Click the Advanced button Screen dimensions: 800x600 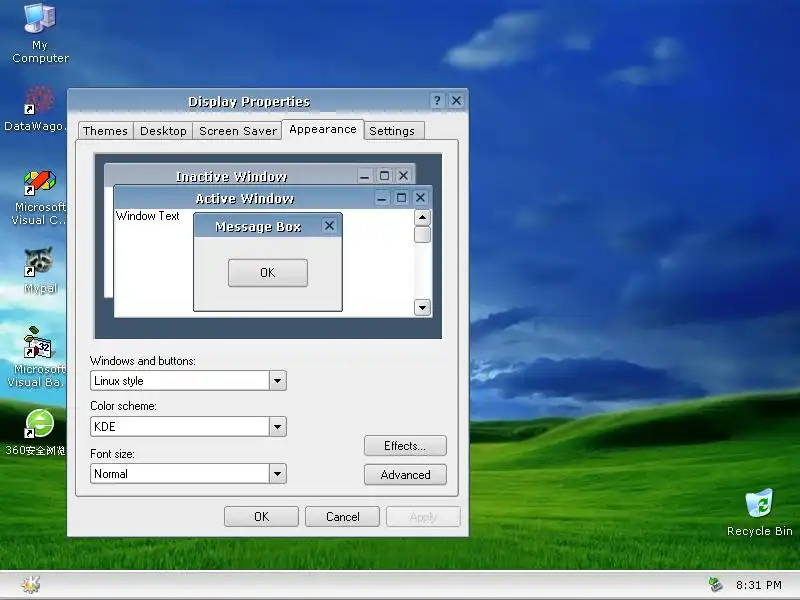[x=405, y=474]
